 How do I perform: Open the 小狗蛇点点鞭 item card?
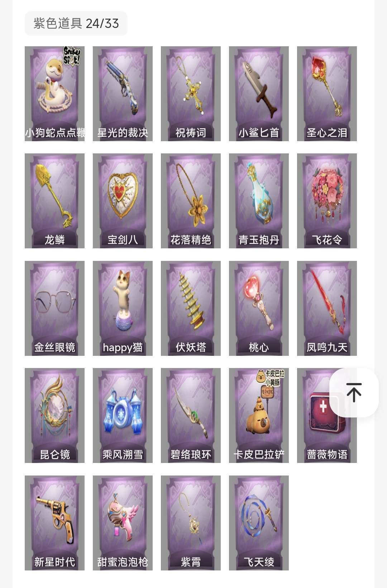(54, 94)
